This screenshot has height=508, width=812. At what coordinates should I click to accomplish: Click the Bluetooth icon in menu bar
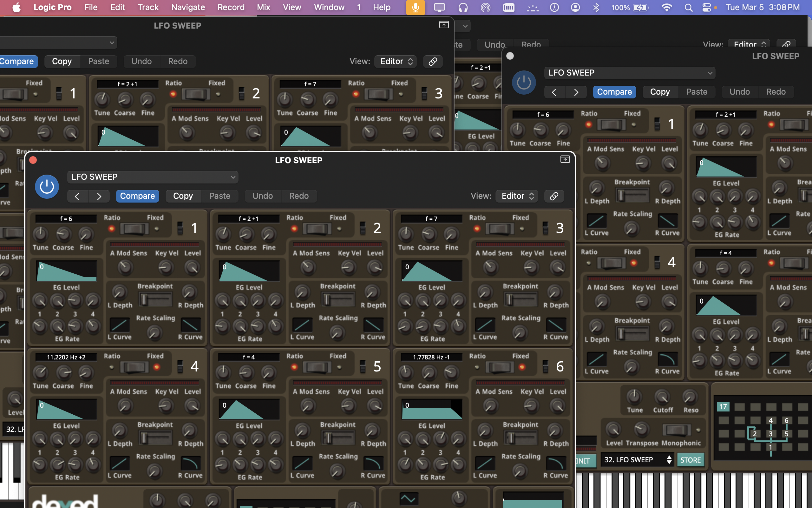pos(596,7)
